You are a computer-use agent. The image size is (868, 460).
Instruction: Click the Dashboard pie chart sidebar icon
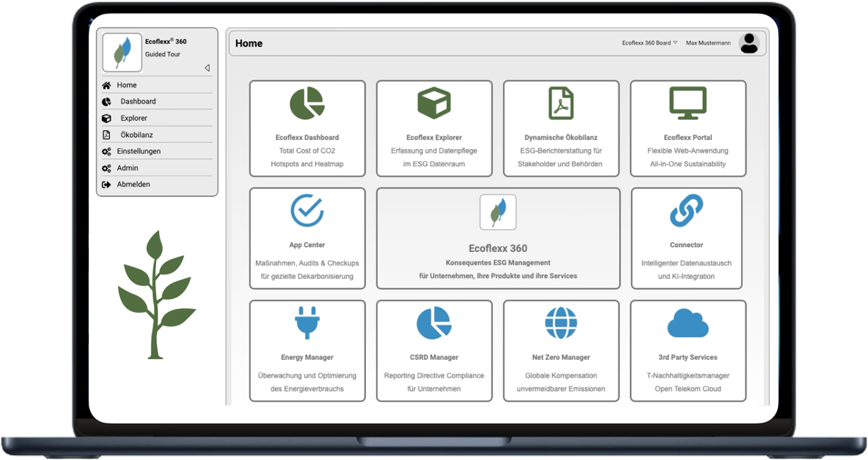pyautogui.click(x=106, y=102)
